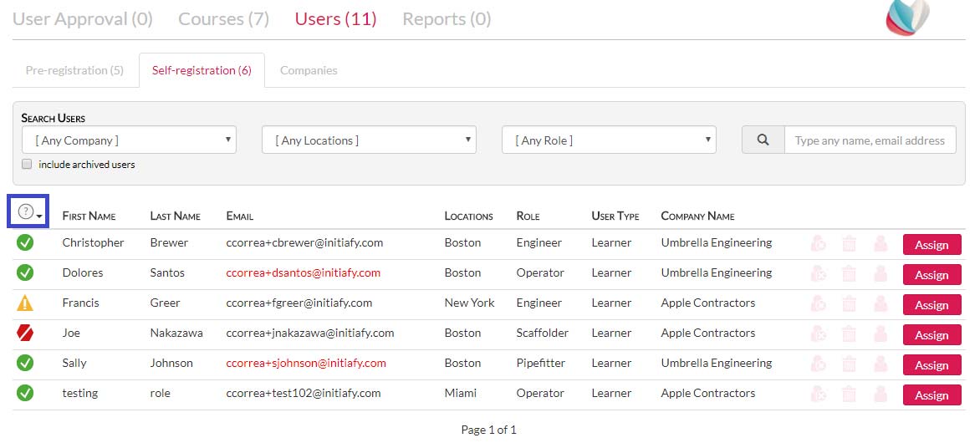Screen dimensions: 980x448
Task: Click the search field for name or email
Action: tap(870, 140)
